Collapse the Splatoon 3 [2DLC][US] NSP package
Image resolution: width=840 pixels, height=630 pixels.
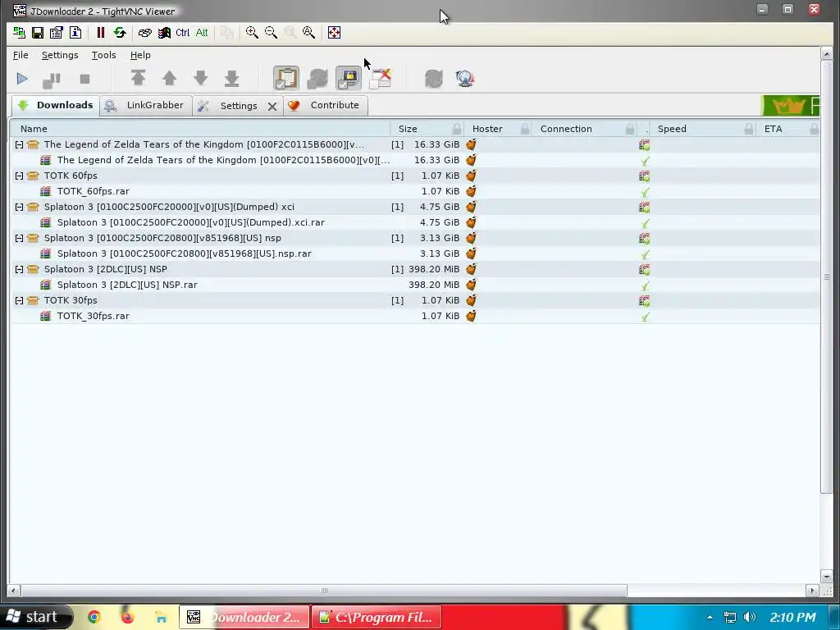[20, 269]
